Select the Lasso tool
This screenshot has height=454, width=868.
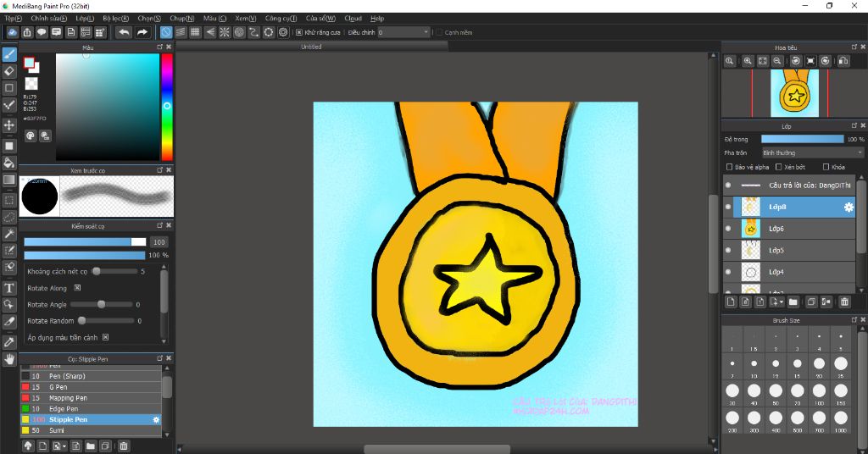tap(9, 217)
